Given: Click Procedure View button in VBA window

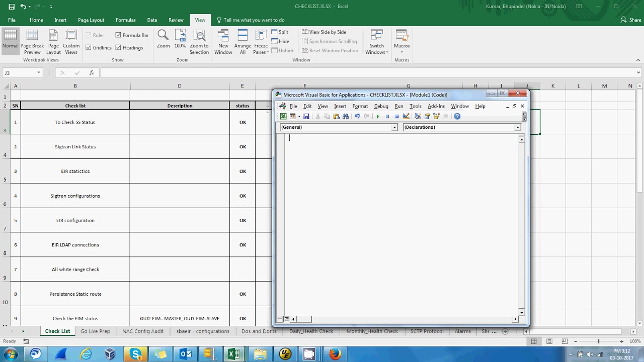Looking at the screenshot, I should [280, 319].
